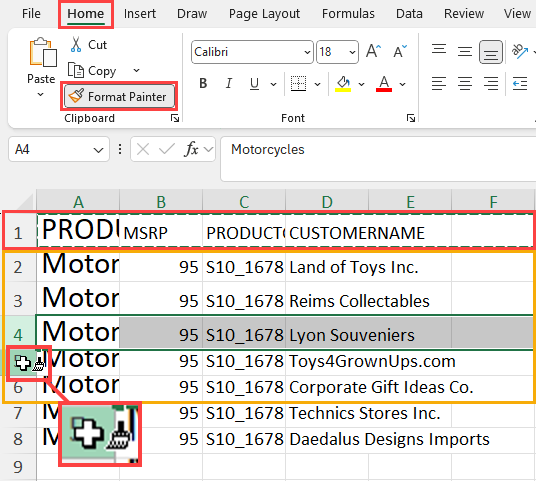Click the formula bar options dots
Image resolution: width=536 pixels, height=481 pixels.
(x=120, y=149)
